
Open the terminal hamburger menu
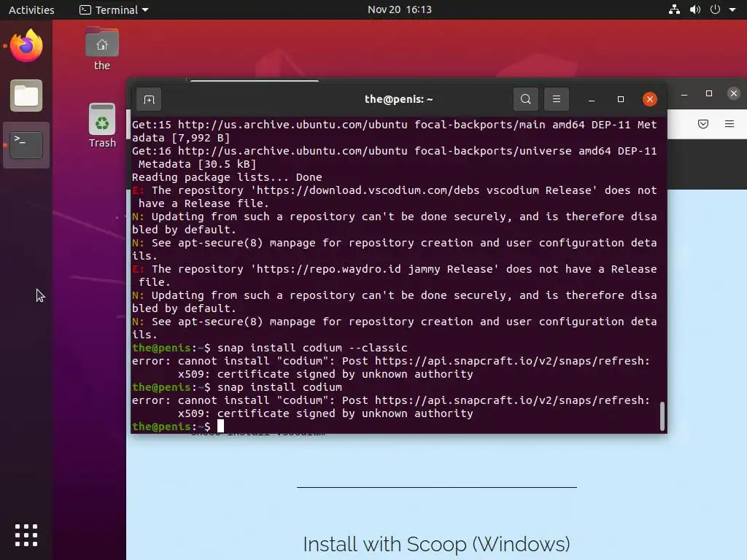click(x=557, y=99)
